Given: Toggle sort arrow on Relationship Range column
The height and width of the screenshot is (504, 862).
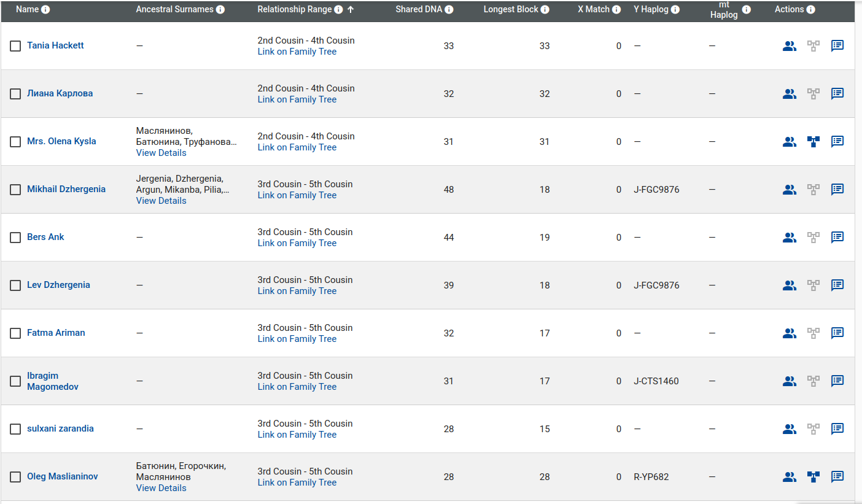Looking at the screenshot, I should click(x=351, y=10).
